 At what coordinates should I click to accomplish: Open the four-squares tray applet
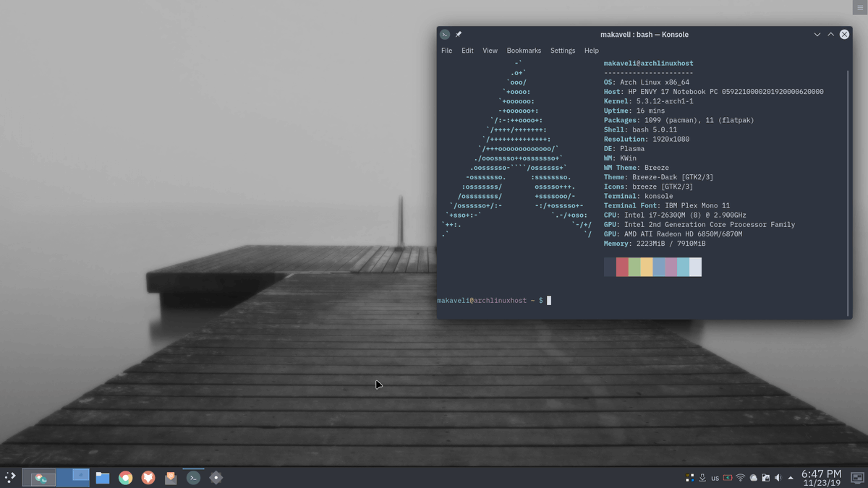tap(689, 478)
